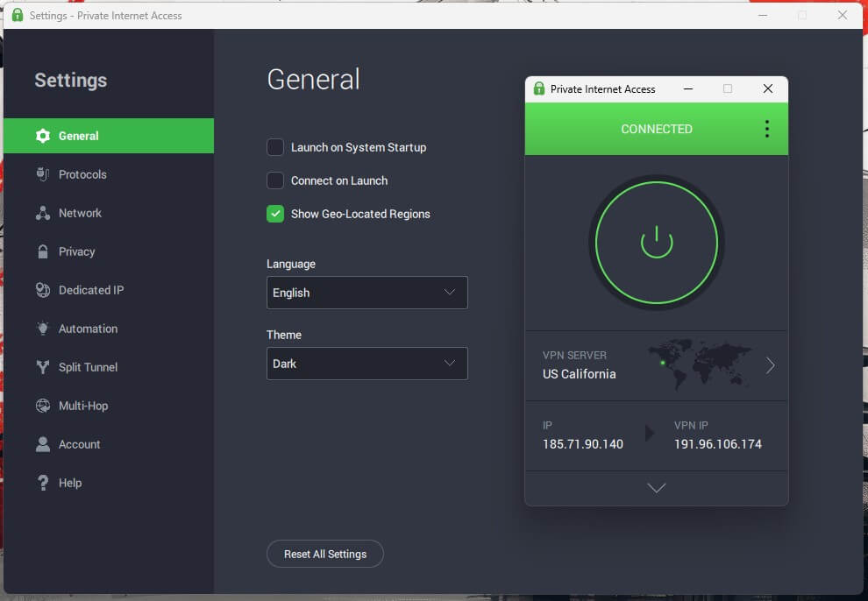Click the Account person icon

pos(43,444)
